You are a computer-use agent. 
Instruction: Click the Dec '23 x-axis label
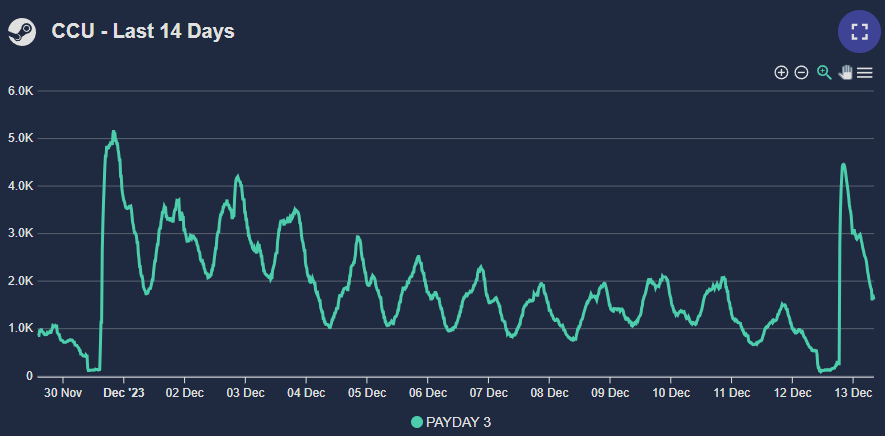click(x=124, y=393)
